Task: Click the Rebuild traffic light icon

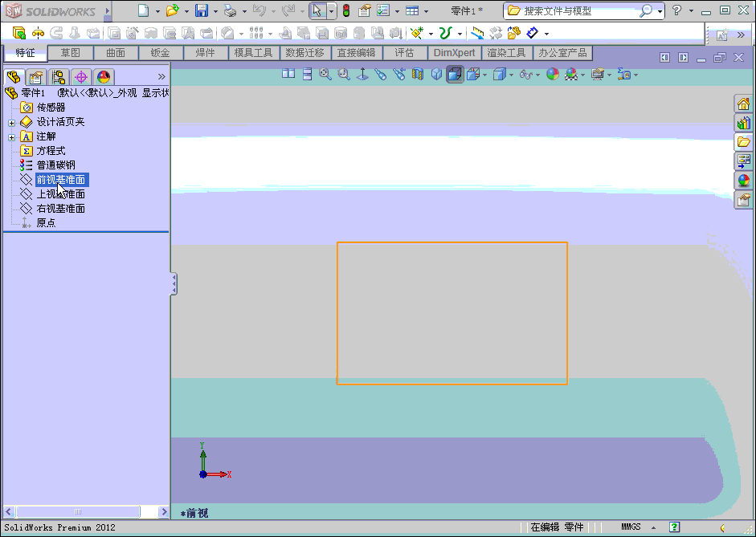Action: click(x=346, y=10)
